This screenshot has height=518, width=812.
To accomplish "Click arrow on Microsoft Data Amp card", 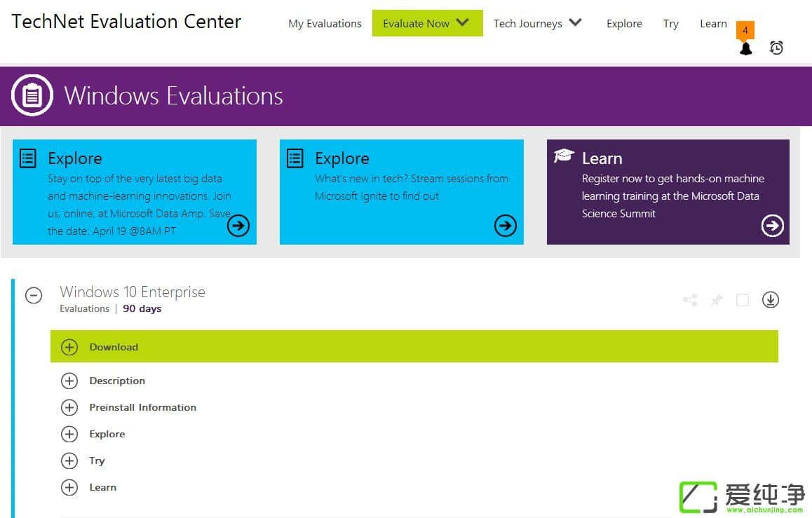I will (238, 226).
